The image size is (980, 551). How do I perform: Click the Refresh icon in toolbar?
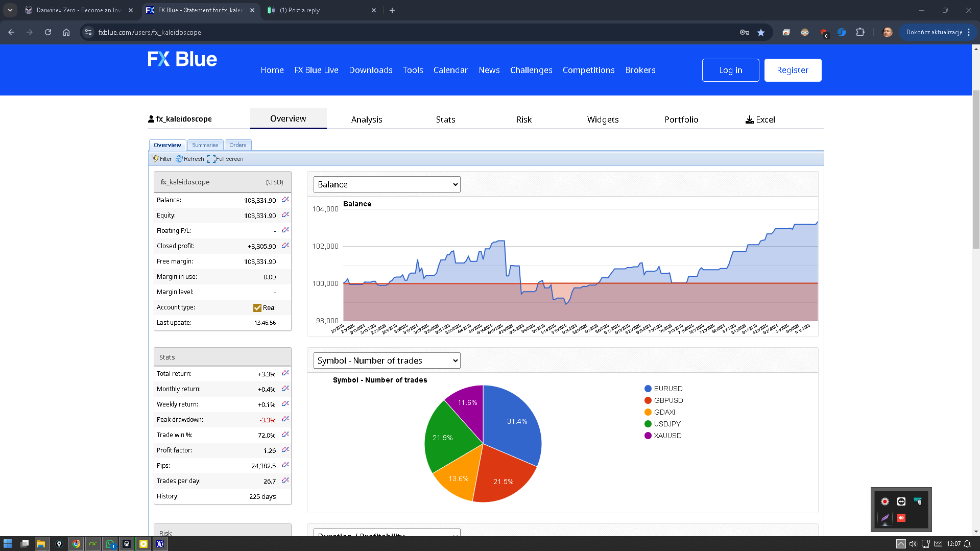(179, 159)
